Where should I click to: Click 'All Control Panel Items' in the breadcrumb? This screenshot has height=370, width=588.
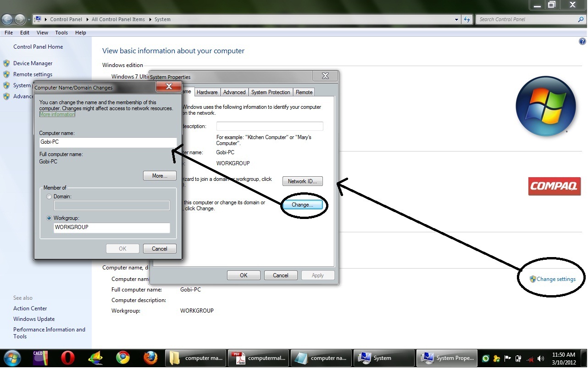(x=118, y=19)
